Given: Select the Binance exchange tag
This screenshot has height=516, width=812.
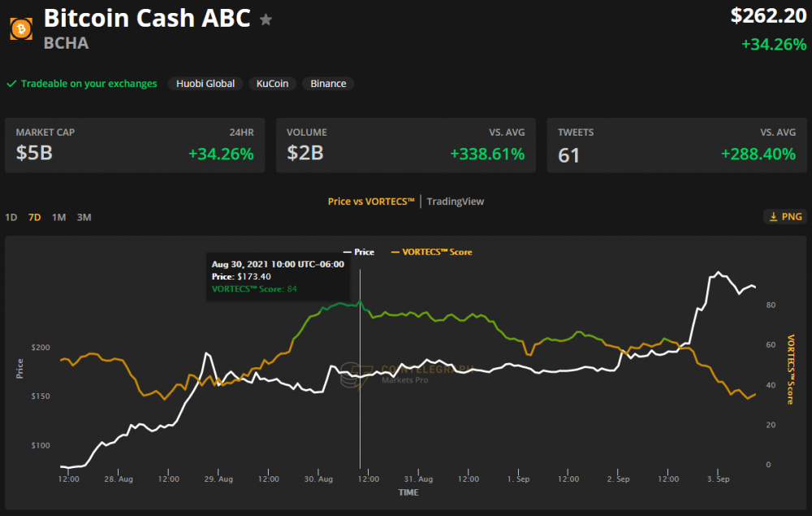Looking at the screenshot, I should point(328,84).
